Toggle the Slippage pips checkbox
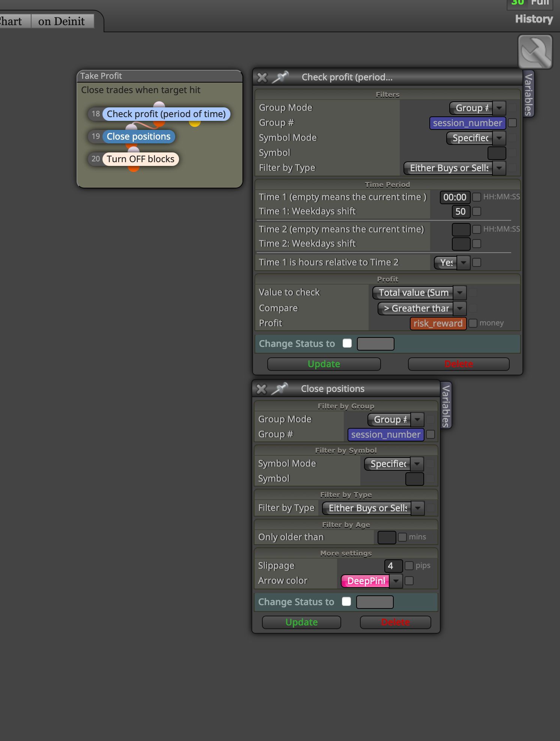The height and width of the screenshot is (741, 560). point(409,565)
